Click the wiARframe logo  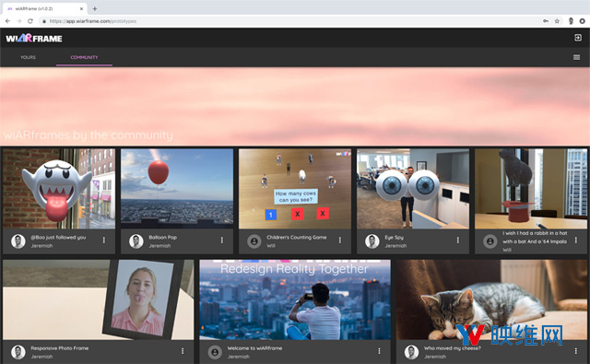click(34, 38)
